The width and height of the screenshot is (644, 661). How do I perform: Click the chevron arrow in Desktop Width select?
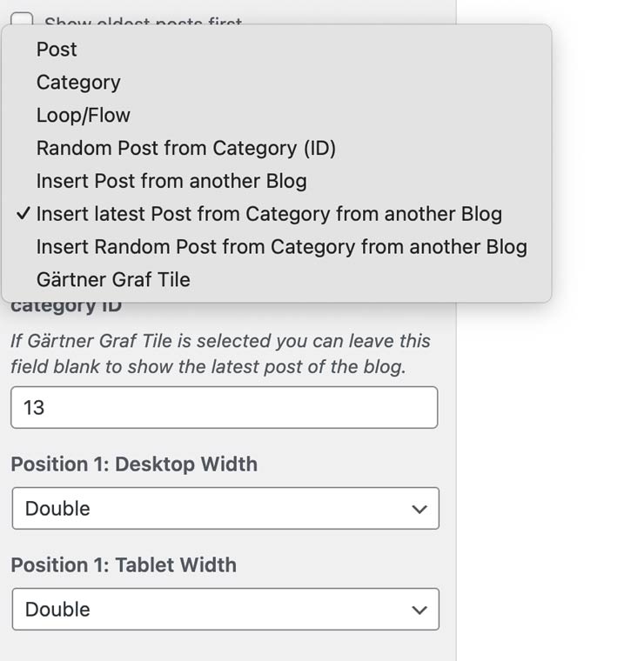point(419,509)
